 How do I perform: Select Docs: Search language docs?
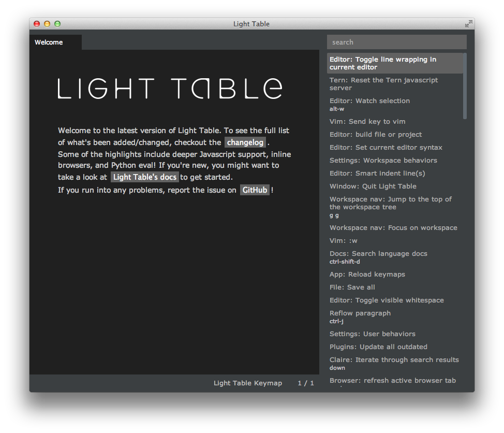click(x=378, y=254)
